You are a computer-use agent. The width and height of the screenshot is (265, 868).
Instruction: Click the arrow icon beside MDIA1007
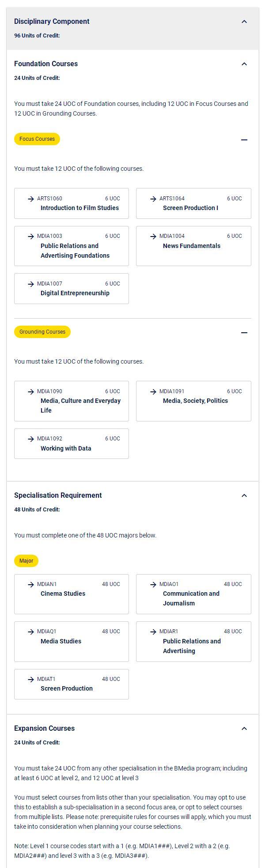pos(31,284)
